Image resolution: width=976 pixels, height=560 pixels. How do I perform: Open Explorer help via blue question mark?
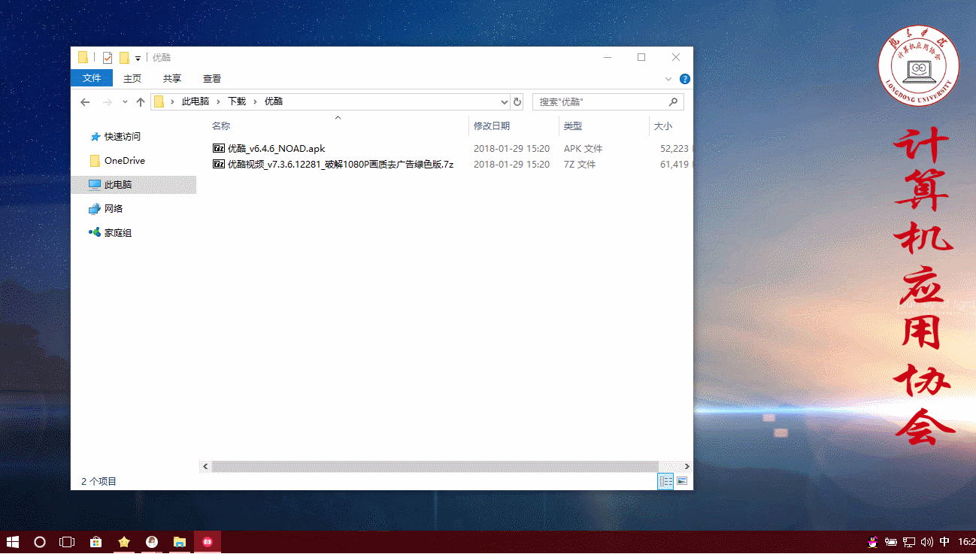pyautogui.click(x=684, y=79)
